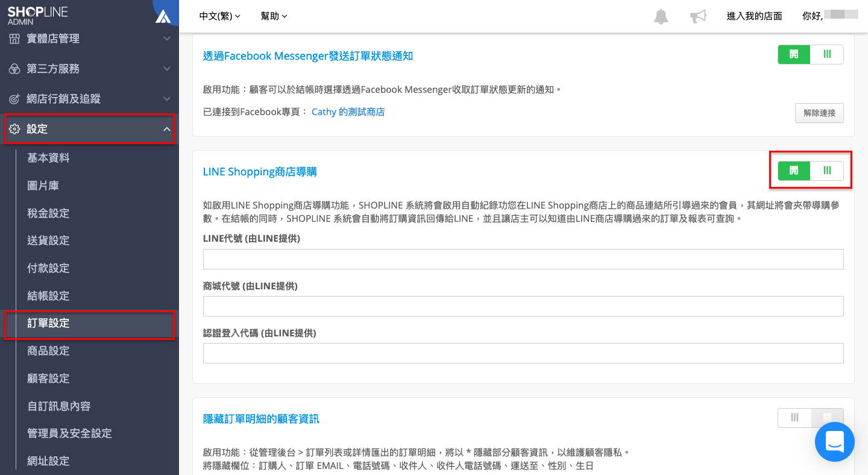Click 實體店管理 menu label
Screen dimensions: 868x475
pyautogui.click(x=53, y=39)
